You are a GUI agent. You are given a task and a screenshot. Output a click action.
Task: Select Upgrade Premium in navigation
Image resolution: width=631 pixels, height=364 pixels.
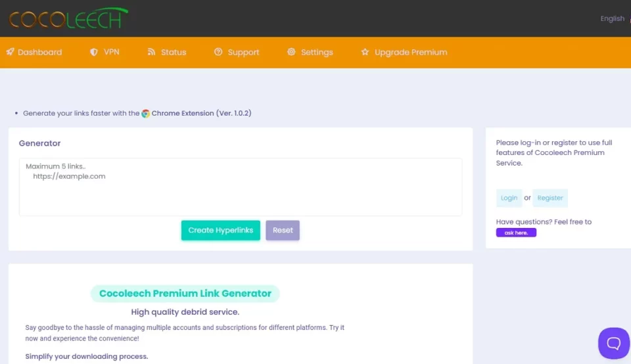[410, 52]
